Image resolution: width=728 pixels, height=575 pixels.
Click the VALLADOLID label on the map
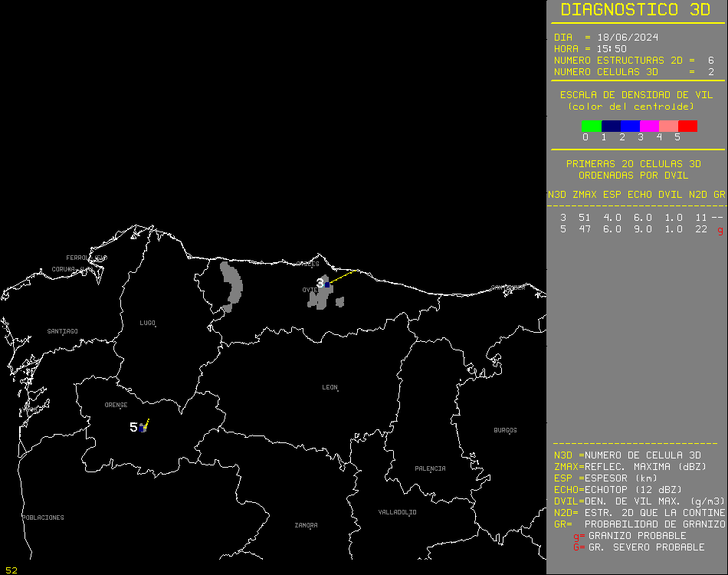point(397,512)
